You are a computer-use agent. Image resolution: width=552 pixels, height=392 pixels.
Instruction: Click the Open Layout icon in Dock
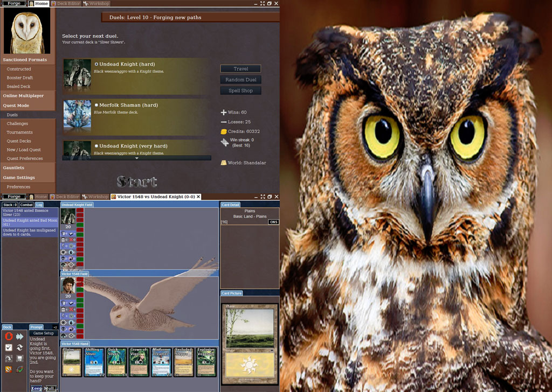pyautogui.click(x=9, y=359)
